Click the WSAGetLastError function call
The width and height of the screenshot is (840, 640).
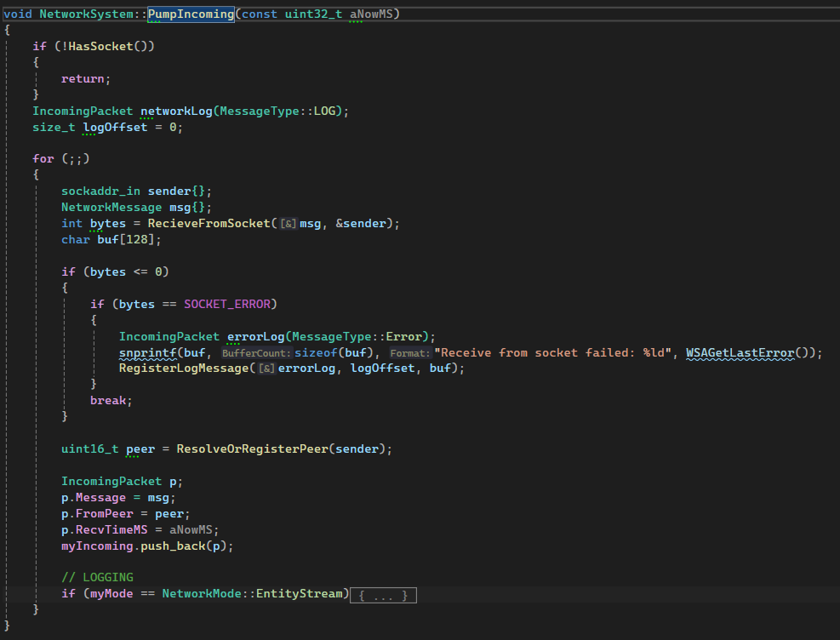coord(740,352)
